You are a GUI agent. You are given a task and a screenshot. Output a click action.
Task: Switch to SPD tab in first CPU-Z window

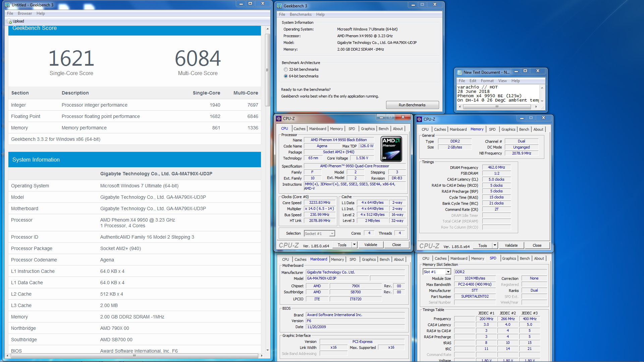[352, 129]
